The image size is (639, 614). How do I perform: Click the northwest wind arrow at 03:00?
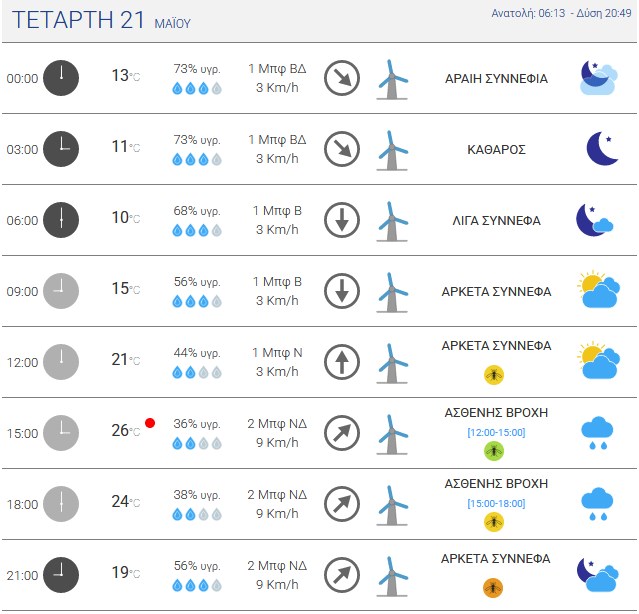tap(342, 149)
